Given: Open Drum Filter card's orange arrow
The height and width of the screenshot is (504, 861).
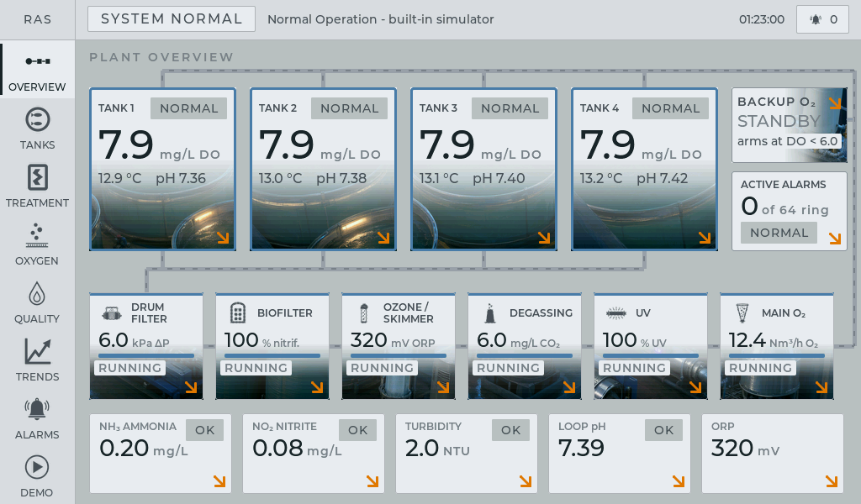Looking at the screenshot, I should [x=191, y=387].
